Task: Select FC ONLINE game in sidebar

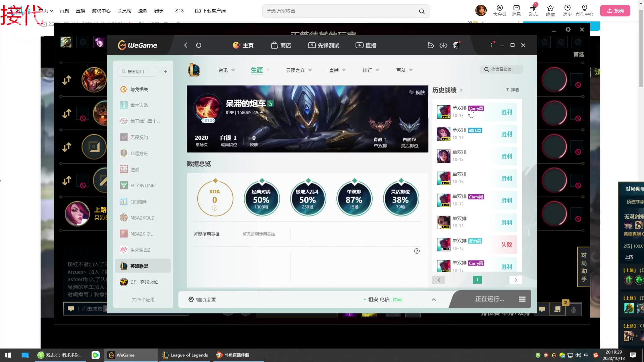Action: [143, 186]
